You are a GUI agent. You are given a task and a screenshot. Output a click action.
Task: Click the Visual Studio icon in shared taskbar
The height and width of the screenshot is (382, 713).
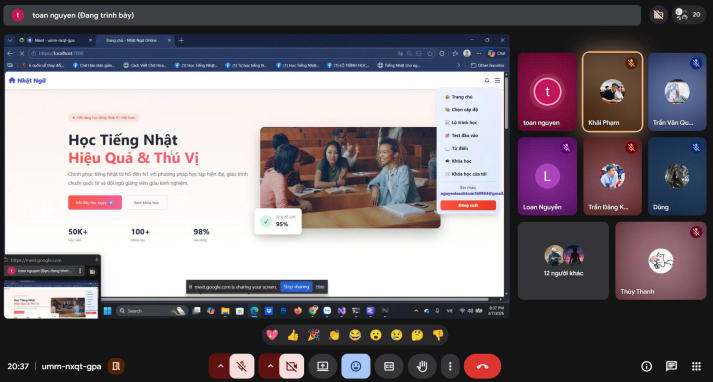(x=341, y=311)
